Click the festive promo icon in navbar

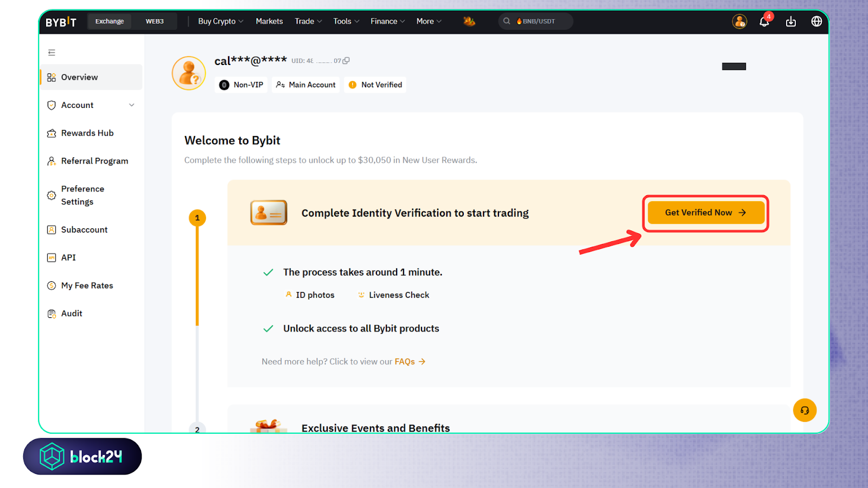[x=469, y=21]
